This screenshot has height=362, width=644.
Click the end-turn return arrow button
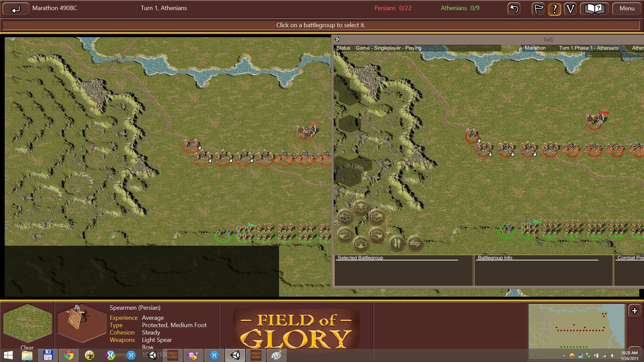(16, 9)
